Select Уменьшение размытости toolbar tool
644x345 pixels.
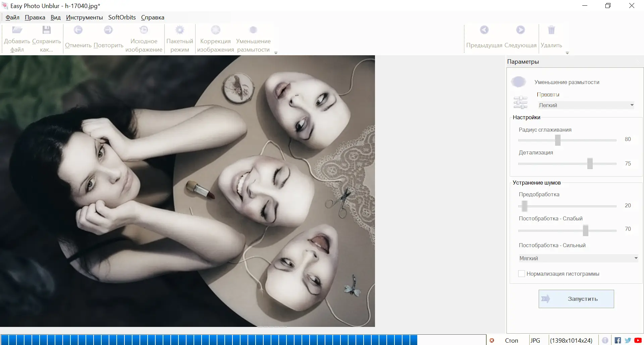[253, 30]
